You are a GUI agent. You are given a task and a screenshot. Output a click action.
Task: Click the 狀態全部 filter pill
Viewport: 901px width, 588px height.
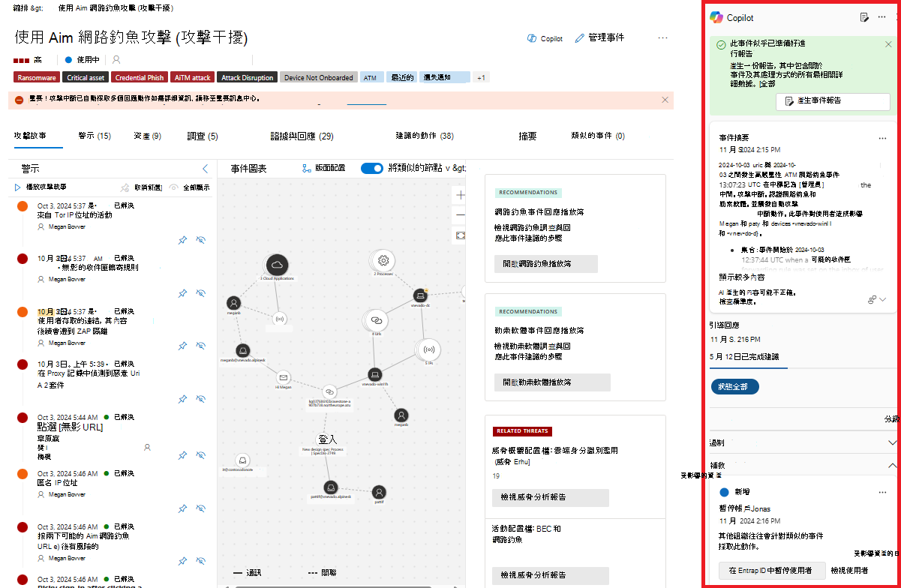point(734,387)
